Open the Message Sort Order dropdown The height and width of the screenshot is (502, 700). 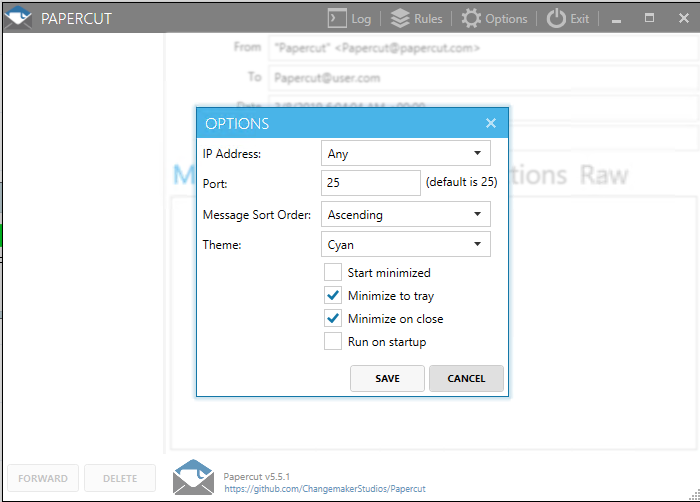pyautogui.click(x=406, y=214)
